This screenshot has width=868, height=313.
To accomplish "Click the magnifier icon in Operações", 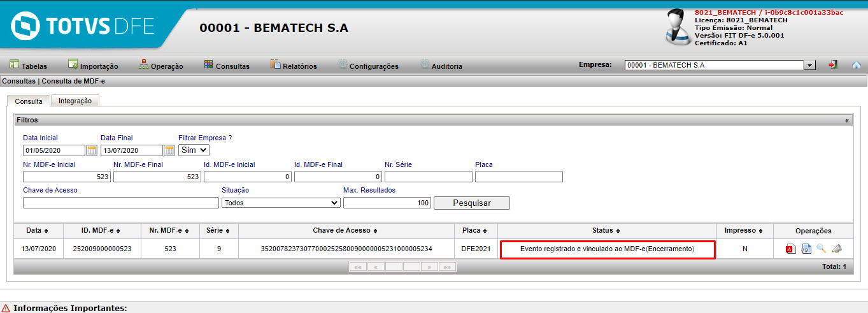I will tap(821, 249).
